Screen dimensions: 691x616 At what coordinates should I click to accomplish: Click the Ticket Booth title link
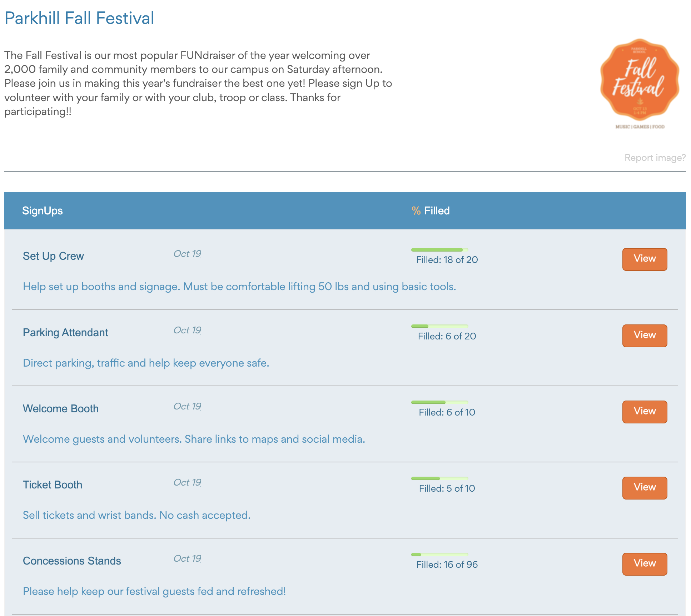coord(52,485)
